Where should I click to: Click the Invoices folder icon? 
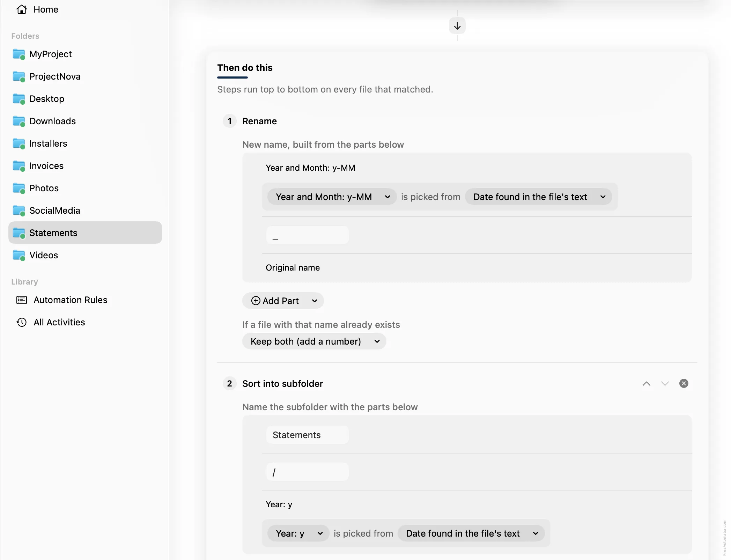[x=19, y=166]
